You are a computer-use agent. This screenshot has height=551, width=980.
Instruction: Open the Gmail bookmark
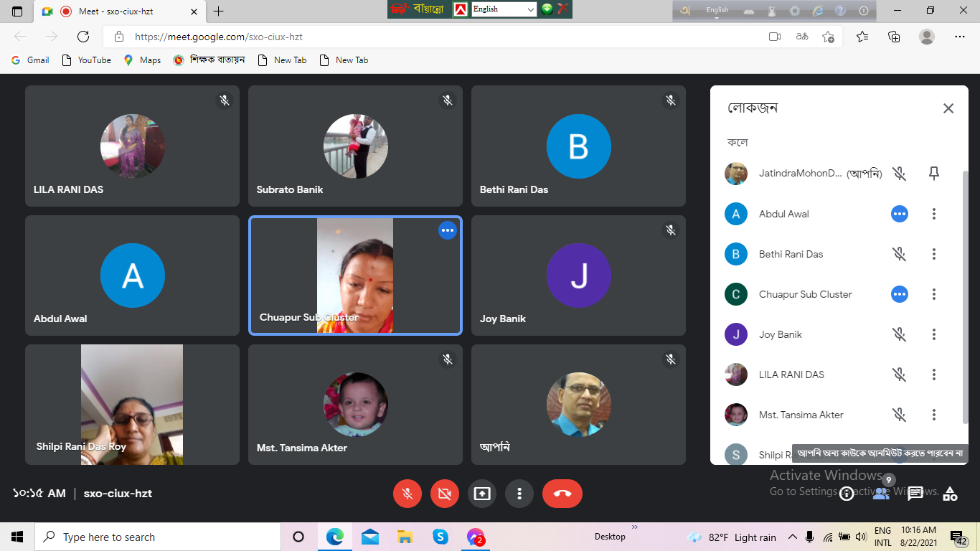point(30,60)
